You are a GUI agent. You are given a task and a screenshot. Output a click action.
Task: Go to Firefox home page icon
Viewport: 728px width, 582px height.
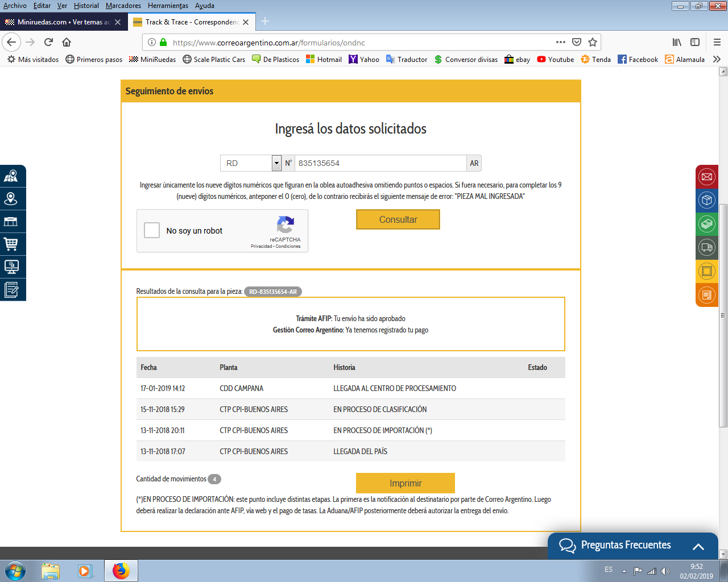[x=67, y=42]
